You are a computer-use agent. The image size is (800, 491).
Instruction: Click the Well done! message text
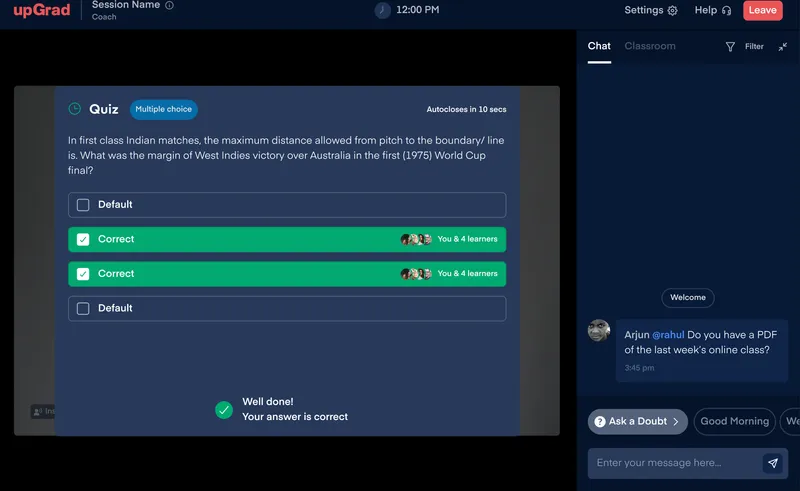click(x=268, y=402)
